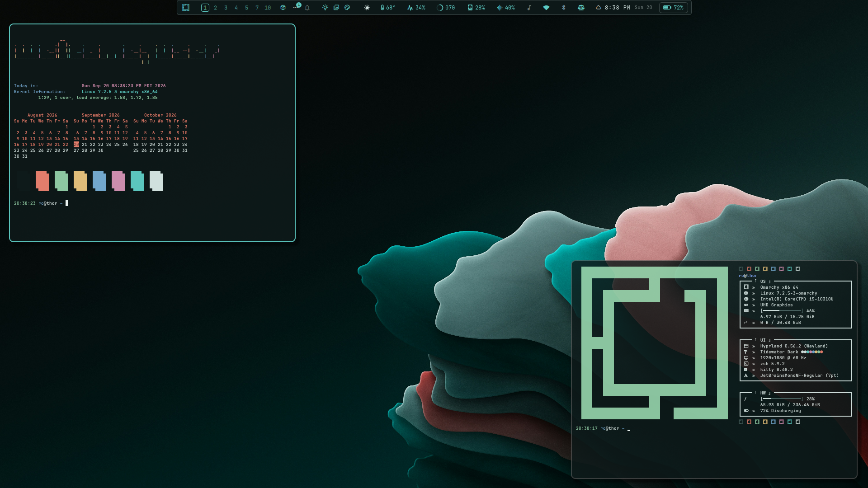This screenshot has height=488, width=868.
Task: Open the CPU usage 34% indicator
Action: [416, 8]
